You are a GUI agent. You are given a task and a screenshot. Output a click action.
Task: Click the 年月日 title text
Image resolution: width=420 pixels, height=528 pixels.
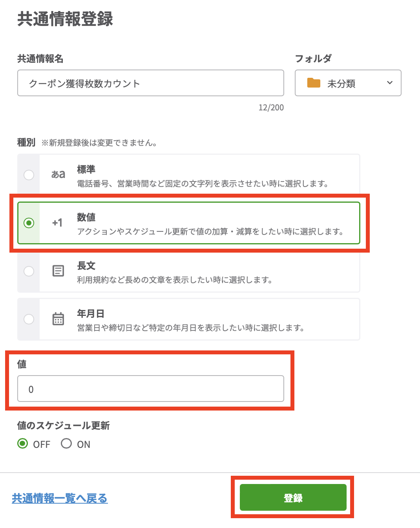click(x=91, y=313)
